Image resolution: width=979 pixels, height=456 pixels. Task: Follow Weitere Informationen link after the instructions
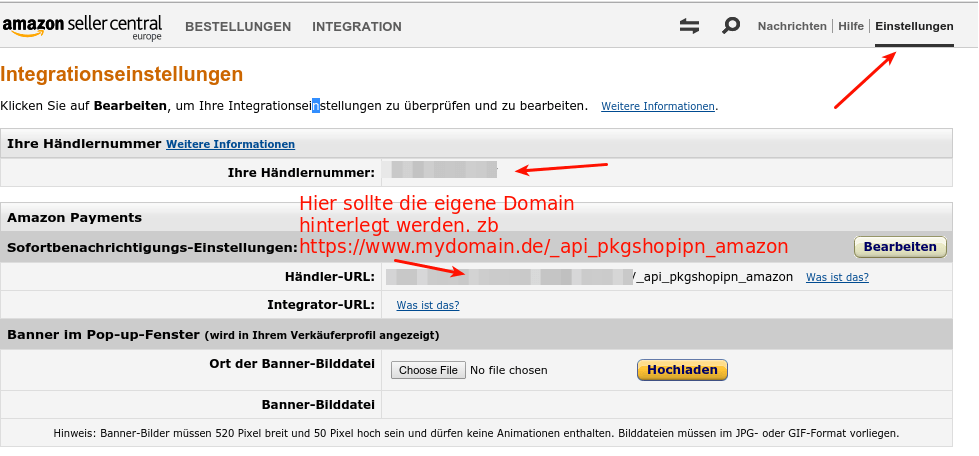658,106
